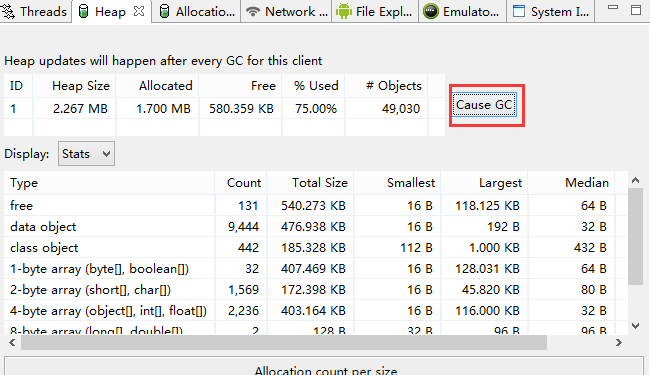
Task: Click the Largest column header
Action: pos(484,183)
